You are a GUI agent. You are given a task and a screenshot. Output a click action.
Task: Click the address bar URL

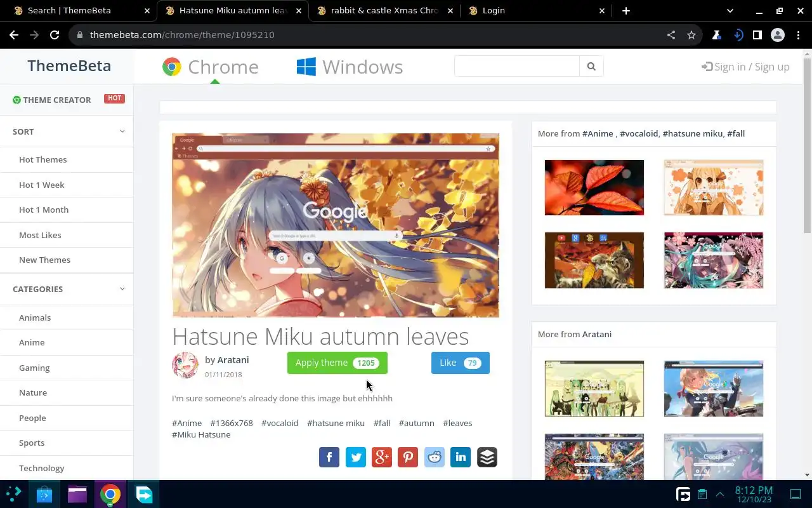182,35
